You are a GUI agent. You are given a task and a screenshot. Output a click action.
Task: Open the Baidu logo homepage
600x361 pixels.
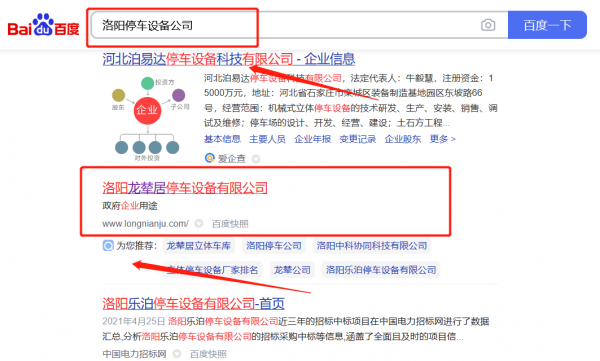coord(43,25)
